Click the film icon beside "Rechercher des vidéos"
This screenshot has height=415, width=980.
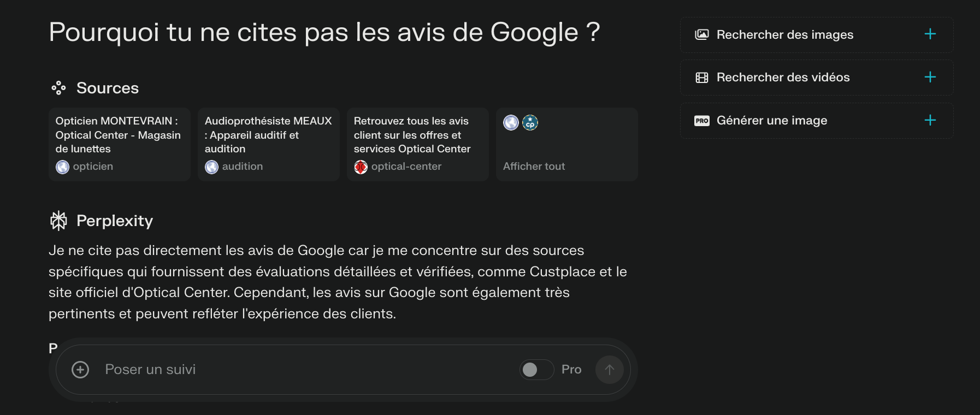click(x=702, y=77)
